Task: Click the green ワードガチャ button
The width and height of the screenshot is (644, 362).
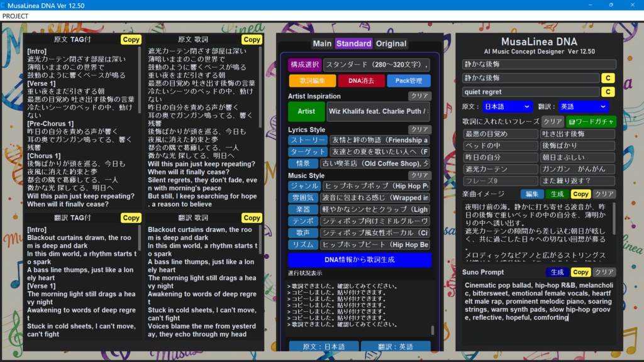Action: coord(591,122)
